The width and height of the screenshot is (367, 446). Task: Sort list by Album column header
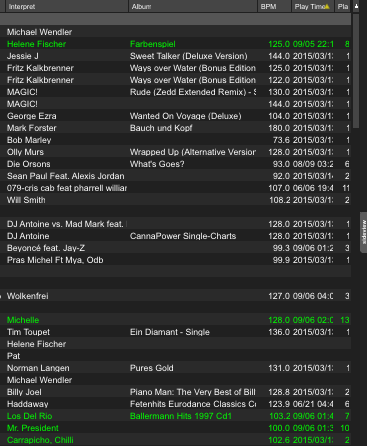[193, 6]
